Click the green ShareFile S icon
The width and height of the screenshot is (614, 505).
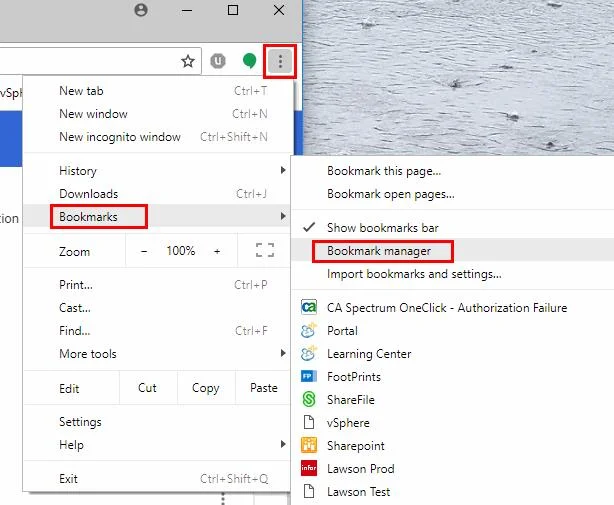(309, 399)
